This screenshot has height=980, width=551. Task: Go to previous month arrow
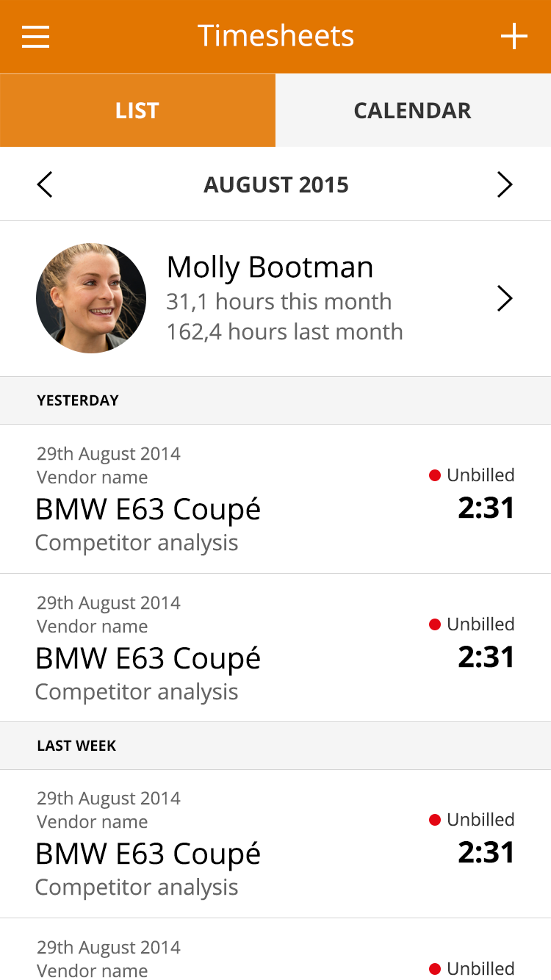point(45,184)
